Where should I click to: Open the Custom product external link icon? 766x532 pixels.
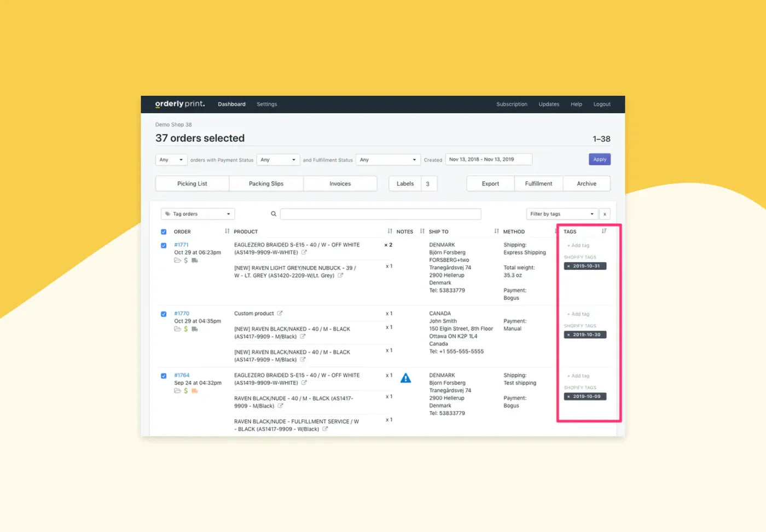tap(280, 314)
